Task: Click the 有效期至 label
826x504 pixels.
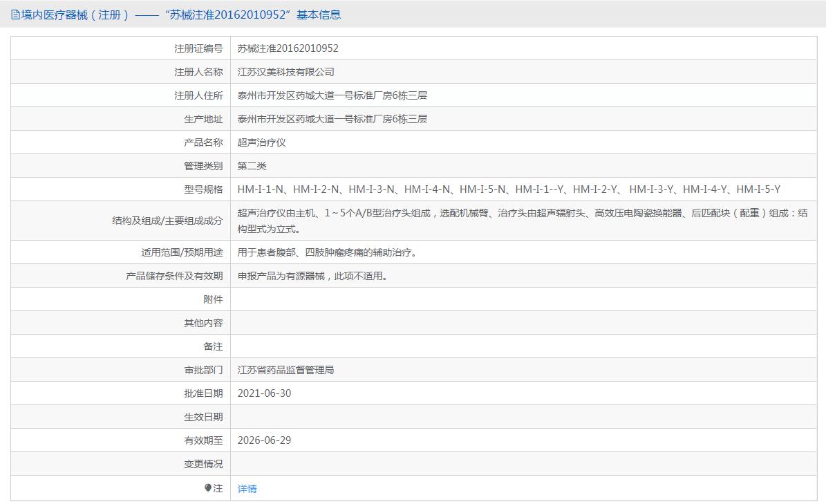Action: [x=203, y=440]
